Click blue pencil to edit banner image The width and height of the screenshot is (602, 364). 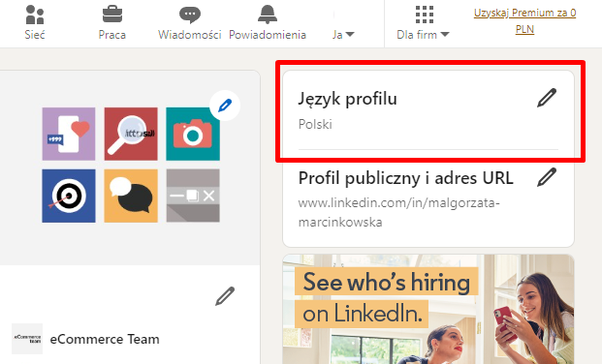225,106
